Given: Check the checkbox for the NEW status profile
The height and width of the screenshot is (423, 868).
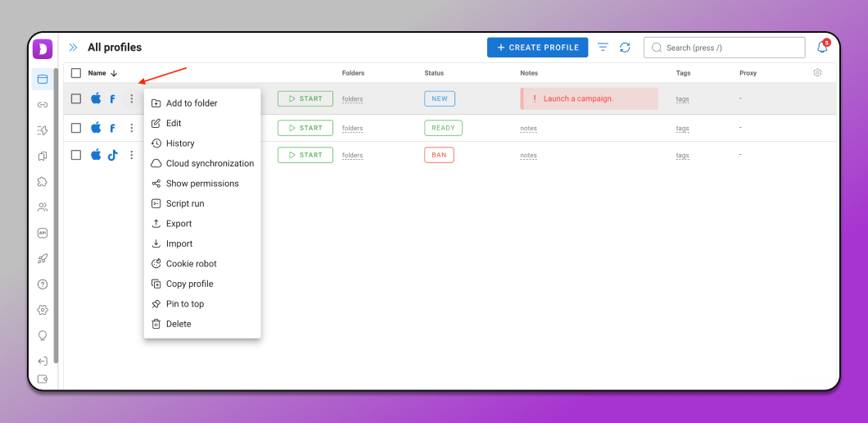Looking at the screenshot, I should (76, 98).
